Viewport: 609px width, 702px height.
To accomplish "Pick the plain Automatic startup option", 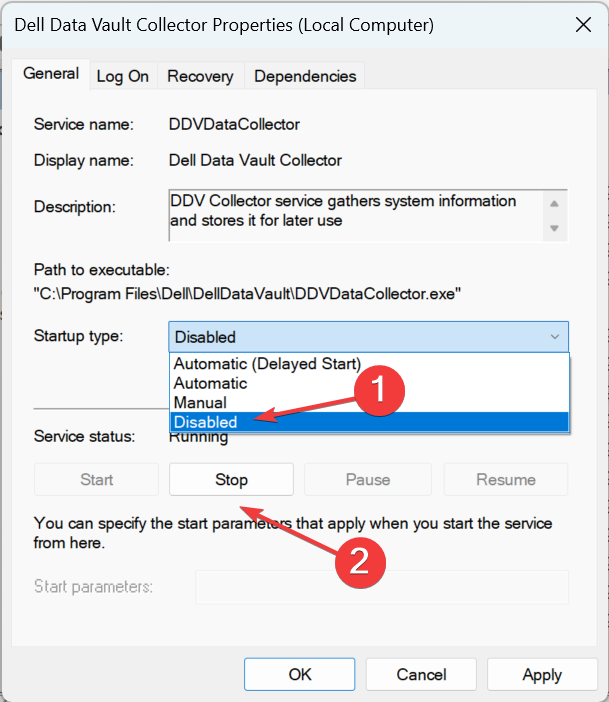I will click(210, 383).
